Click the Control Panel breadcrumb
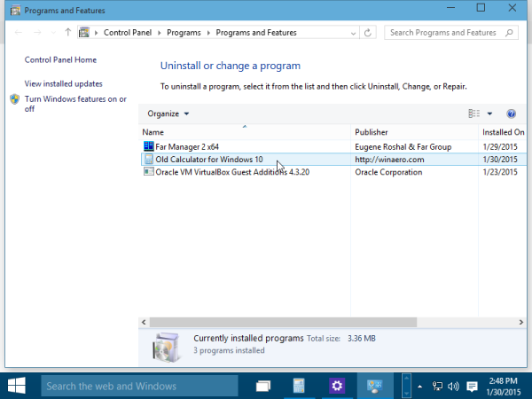 coord(128,33)
